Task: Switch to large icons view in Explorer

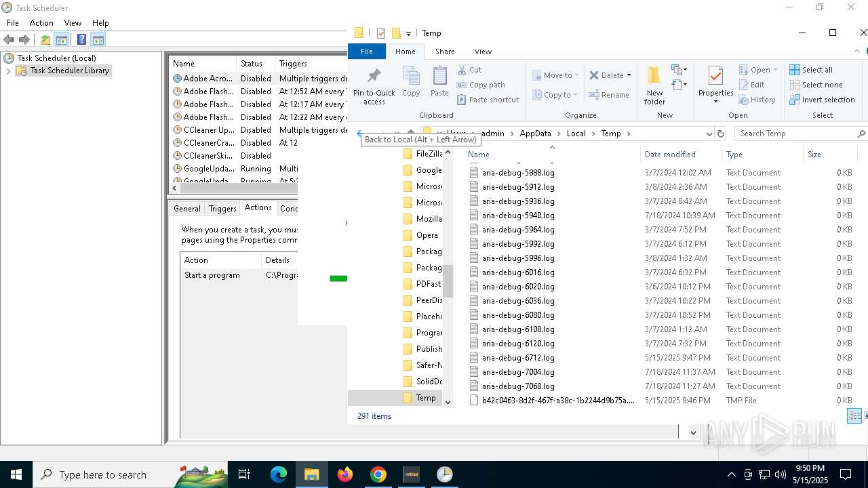Action: tap(866, 416)
